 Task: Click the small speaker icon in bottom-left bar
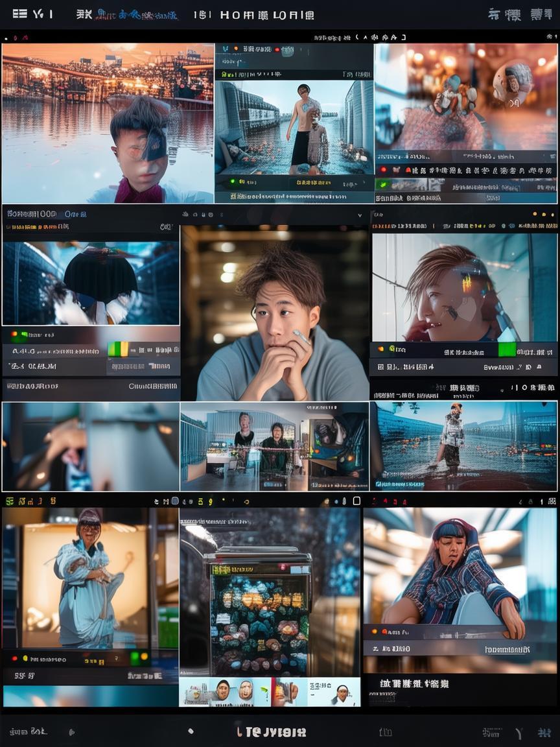[71, 732]
